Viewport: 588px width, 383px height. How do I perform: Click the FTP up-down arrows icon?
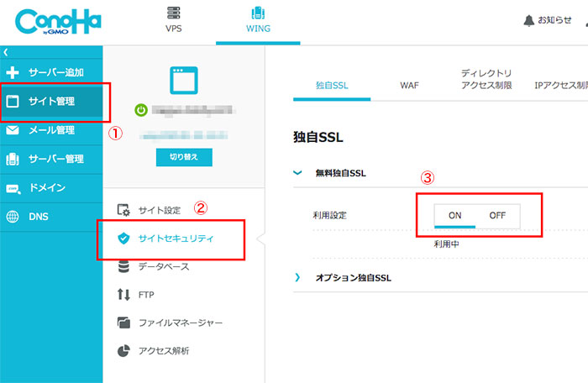tap(123, 295)
